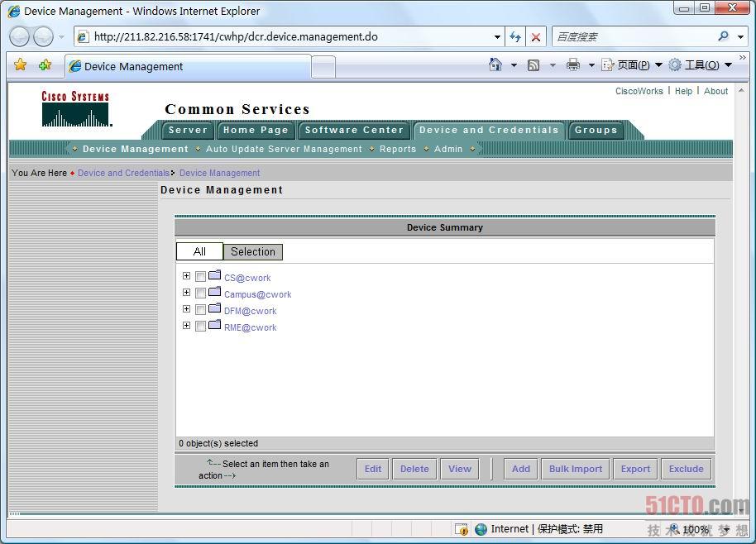
Task: Open the About link
Action: (x=716, y=91)
